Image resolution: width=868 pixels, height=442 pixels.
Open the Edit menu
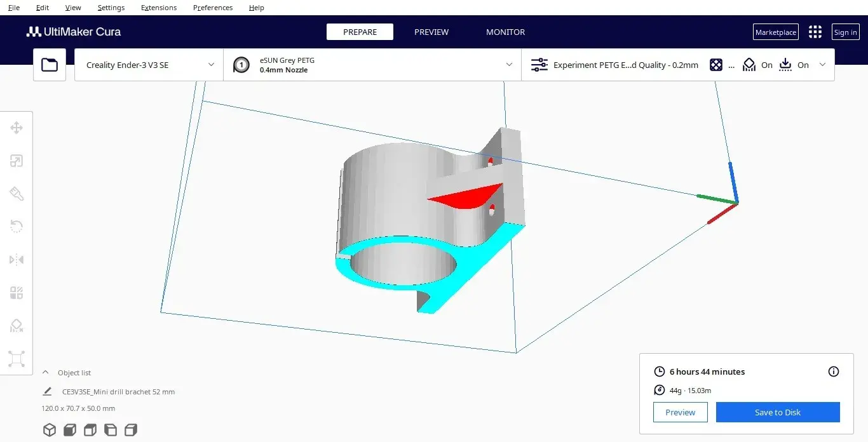[x=43, y=8]
